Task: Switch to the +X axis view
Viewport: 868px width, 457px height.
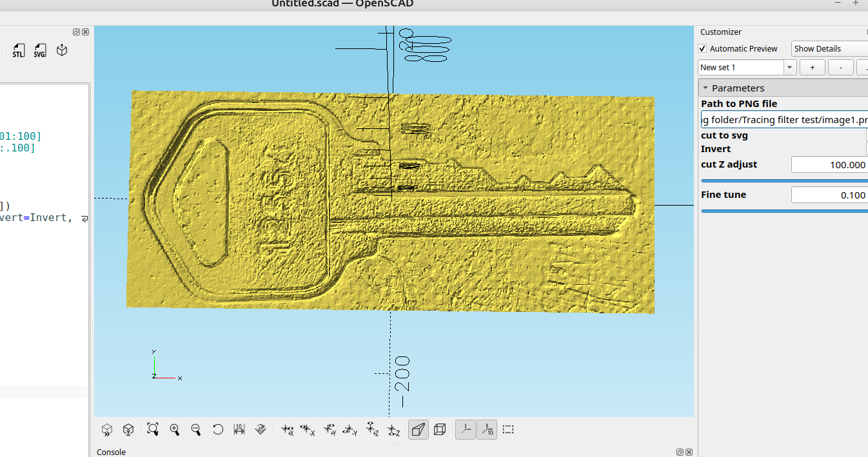Action: [x=288, y=429]
